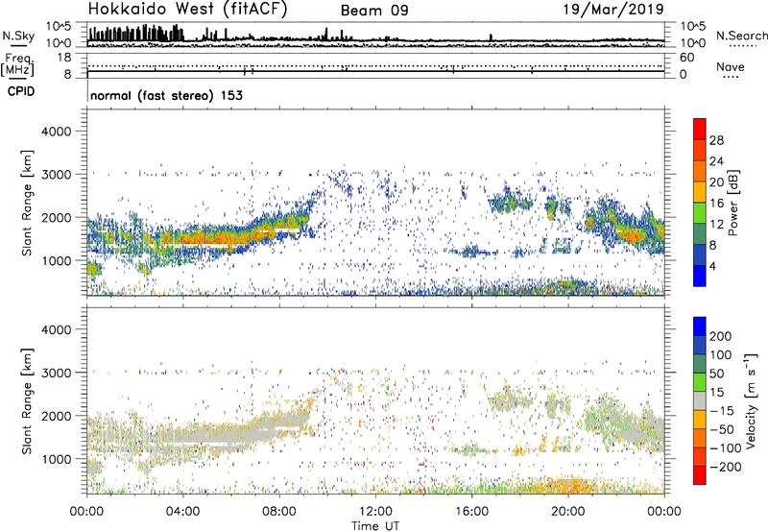Click the 'N.Search' legend label
This screenshot has width=768, height=532.
[x=742, y=36]
